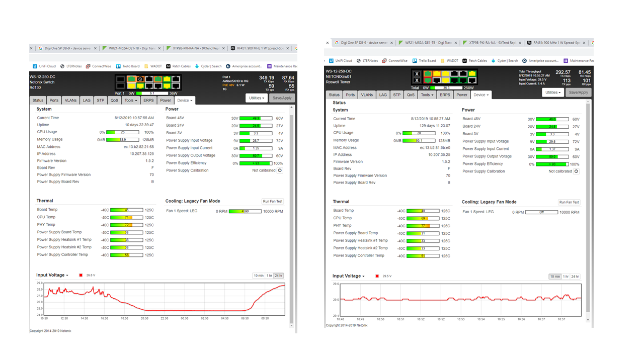Open ConnectWise bookmark in left browser
The width and height of the screenshot is (644, 362).
pos(99,66)
